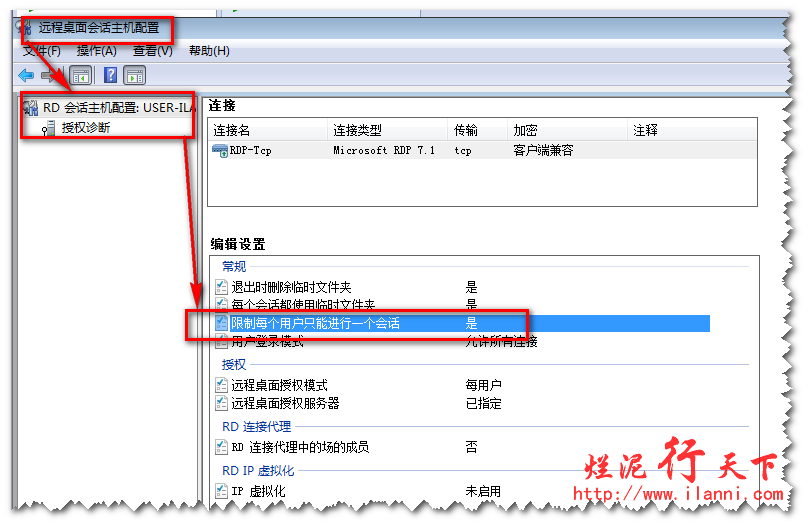Click the 未启用 IP virtualization value
The width and height of the screenshot is (810, 528).
[483, 491]
